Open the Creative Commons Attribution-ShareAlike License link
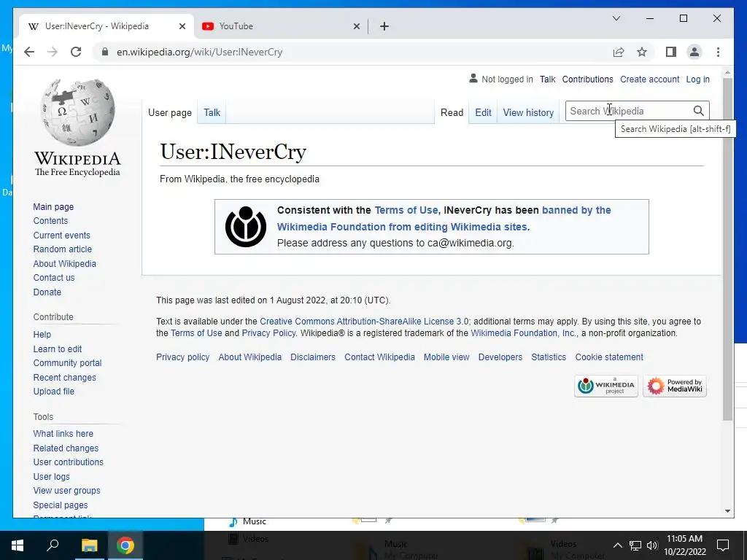This screenshot has width=747, height=560. (364, 322)
